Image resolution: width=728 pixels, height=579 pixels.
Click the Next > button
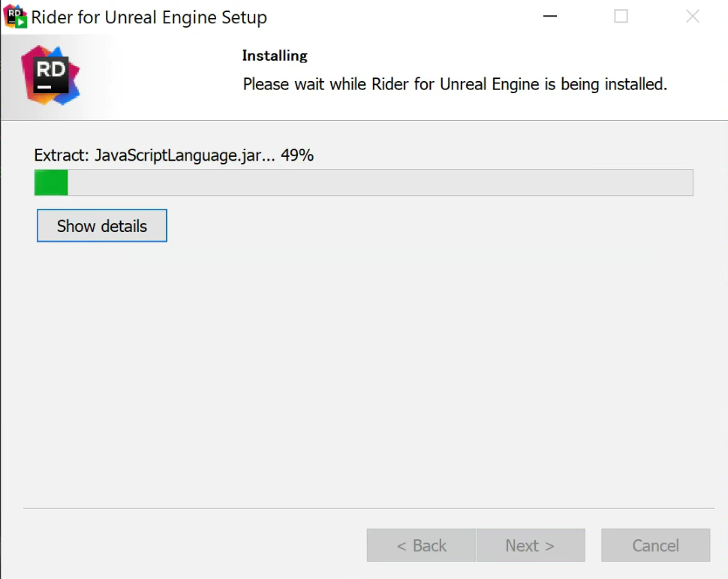(x=531, y=545)
